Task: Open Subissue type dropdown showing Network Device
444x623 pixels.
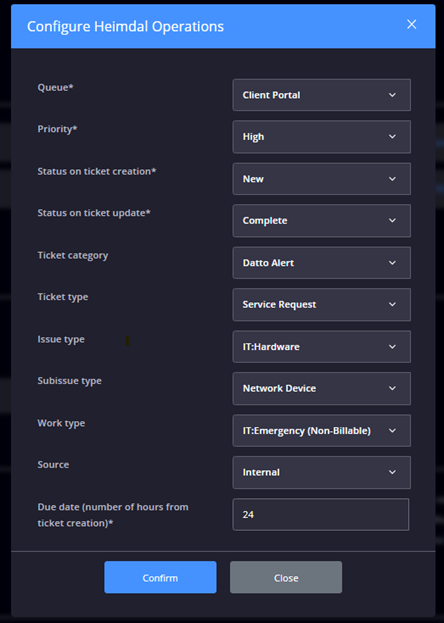Action: [322, 388]
